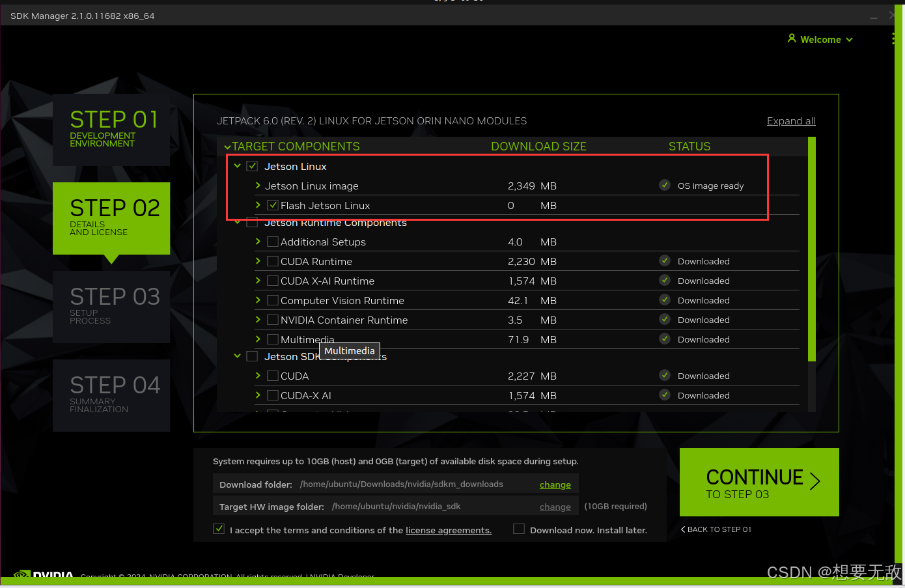This screenshot has width=905, height=588.
Task: Click the CUDA Runtime downloaded status icon
Action: pos(665,261)
